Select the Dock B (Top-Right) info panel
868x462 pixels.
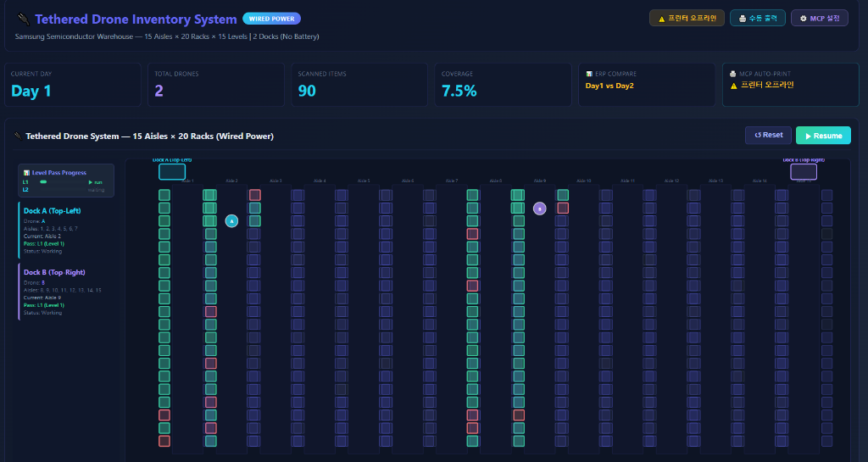(66, 292)
